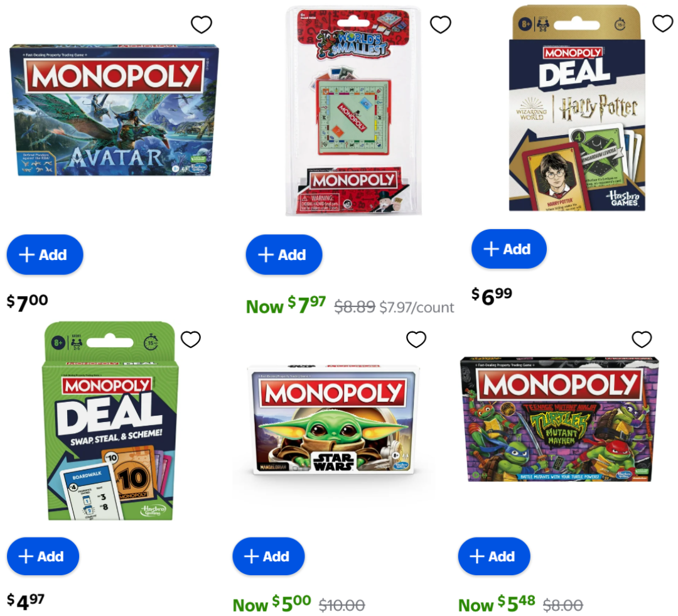Toggle heart on green Monopoly Deal card game
Viewport: 678px width, 616px height.
(191, 339)
